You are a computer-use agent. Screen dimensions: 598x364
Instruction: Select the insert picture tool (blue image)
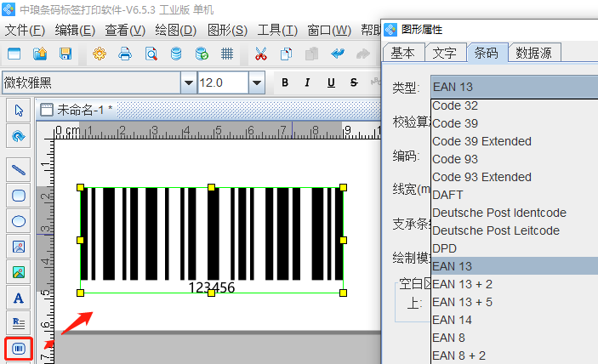coord(19,247)
